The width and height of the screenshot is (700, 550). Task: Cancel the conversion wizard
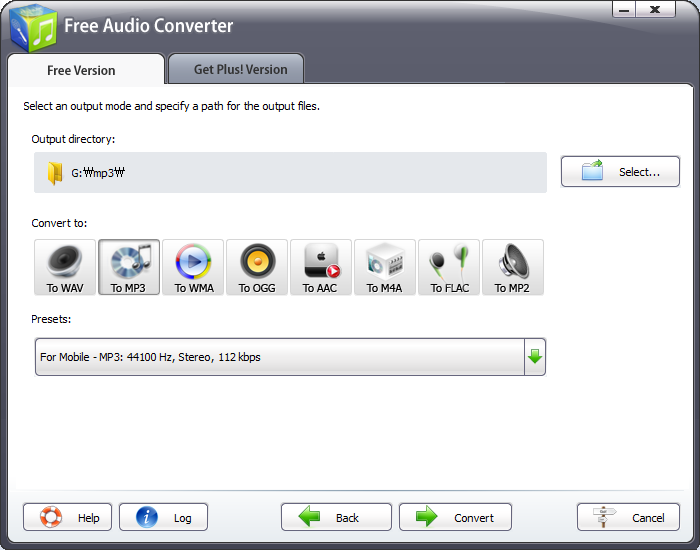coord(628,517)
